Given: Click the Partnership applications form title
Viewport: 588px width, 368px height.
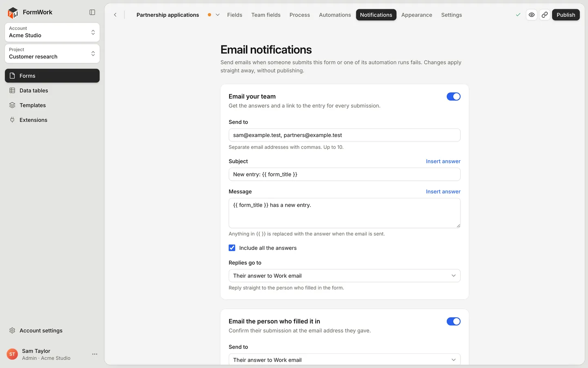Looking at the screenshot, I should [168, 15].
